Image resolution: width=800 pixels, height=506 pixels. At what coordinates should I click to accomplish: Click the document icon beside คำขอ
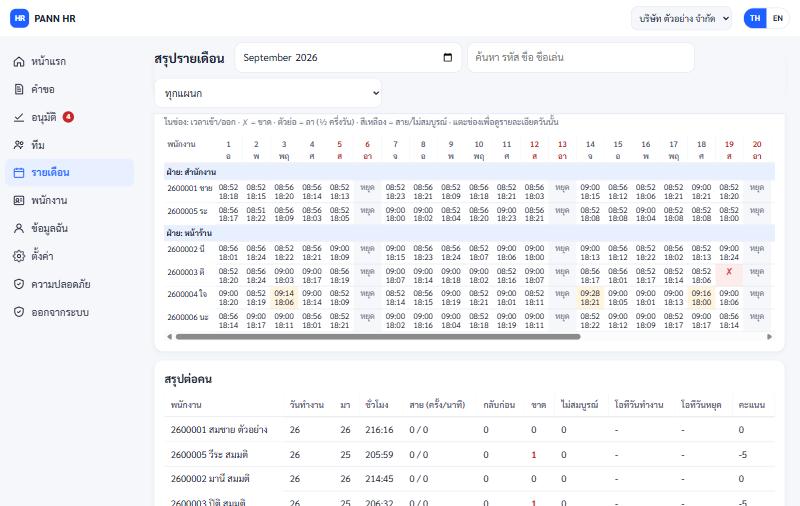coord(19,89)
